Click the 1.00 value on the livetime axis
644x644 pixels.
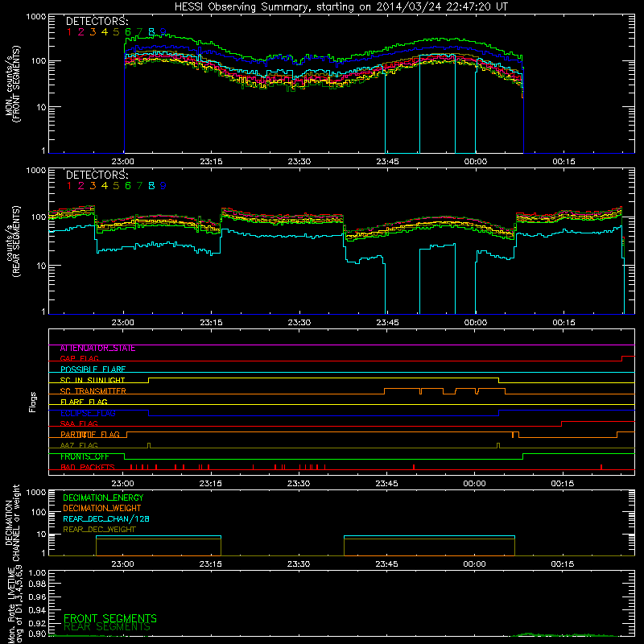(37, 573)
